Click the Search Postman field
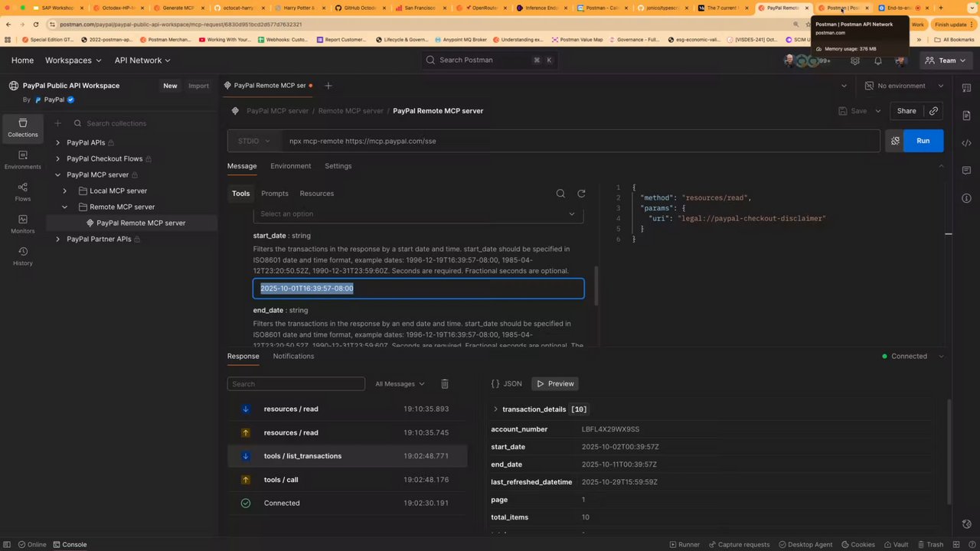The height and width of the screenshot is (551, 980). pyautogui.click(x=490, y=60)
